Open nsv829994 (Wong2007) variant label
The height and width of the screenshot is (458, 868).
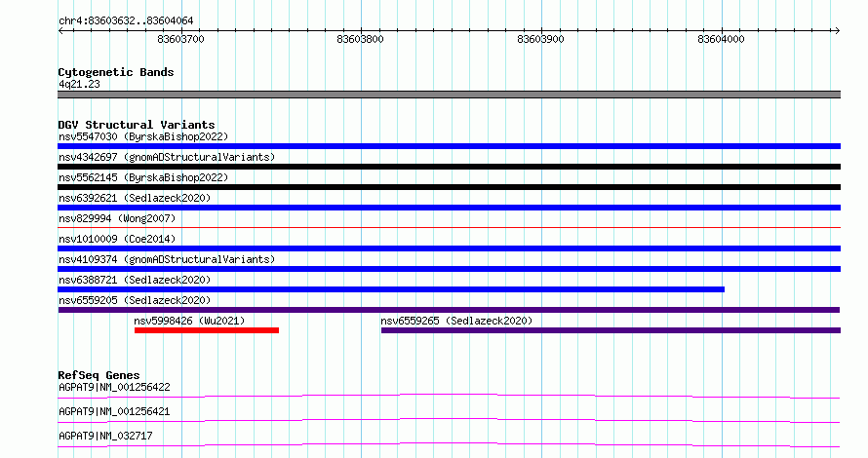tap(117, 218)
